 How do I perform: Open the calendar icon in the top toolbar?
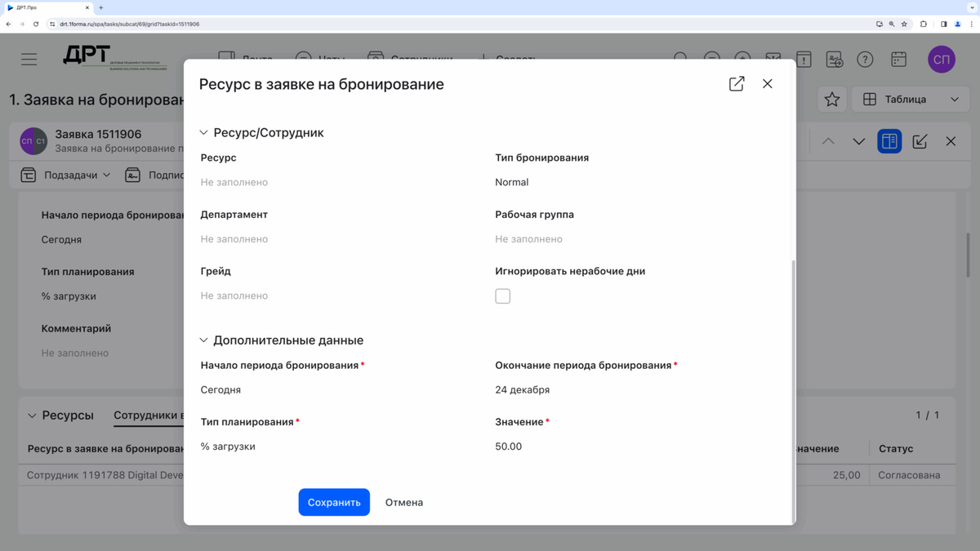(x=898, y=59)
